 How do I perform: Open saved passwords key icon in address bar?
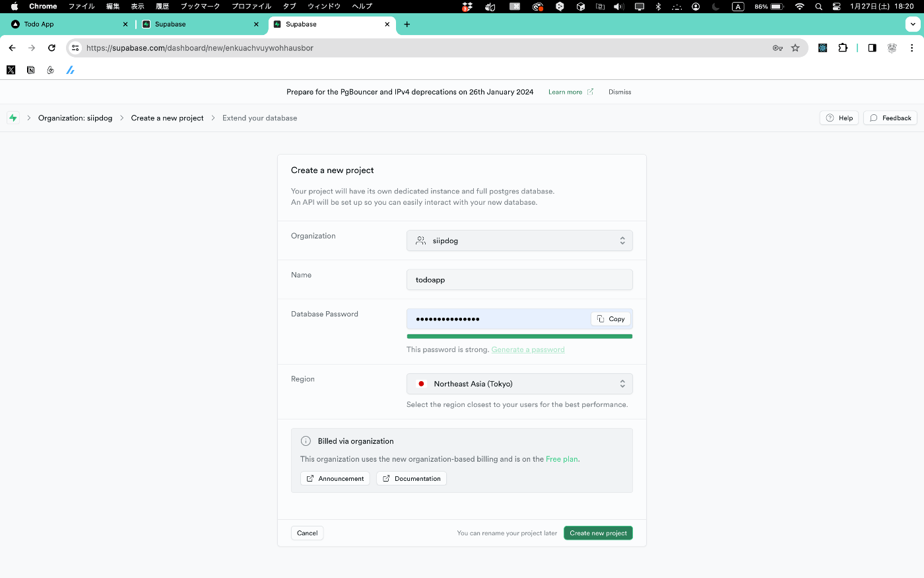(777, 48)
